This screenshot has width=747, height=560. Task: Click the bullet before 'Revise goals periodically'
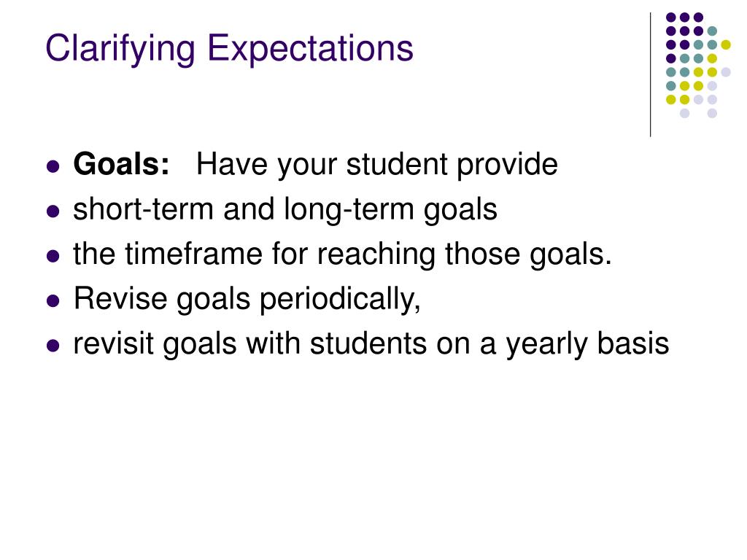click(x=53, y=300)
